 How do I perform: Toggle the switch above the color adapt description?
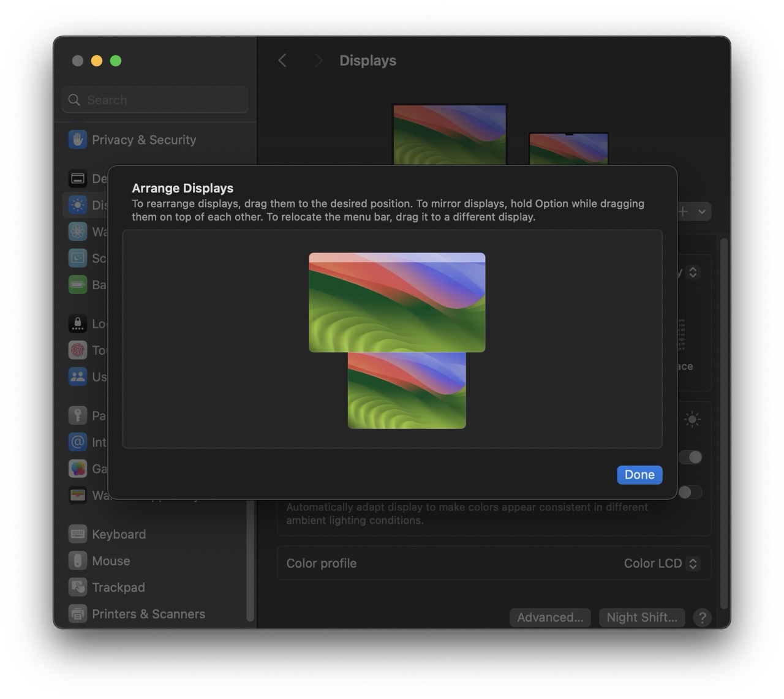pos(690,493)
